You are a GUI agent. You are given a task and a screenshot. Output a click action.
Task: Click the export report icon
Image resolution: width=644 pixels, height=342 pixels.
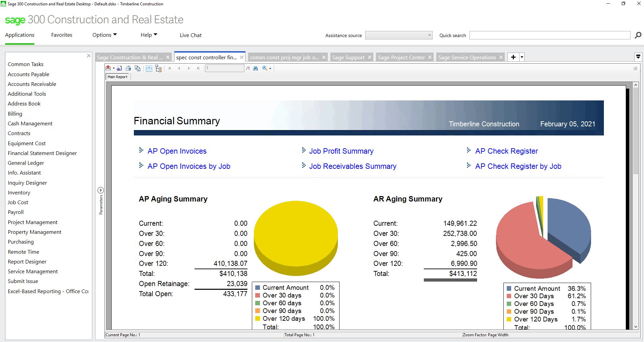click(108, 68)
